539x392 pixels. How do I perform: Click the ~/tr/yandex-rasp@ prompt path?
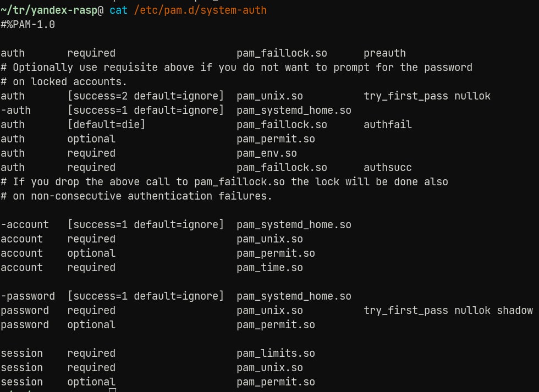pos(52,10)
